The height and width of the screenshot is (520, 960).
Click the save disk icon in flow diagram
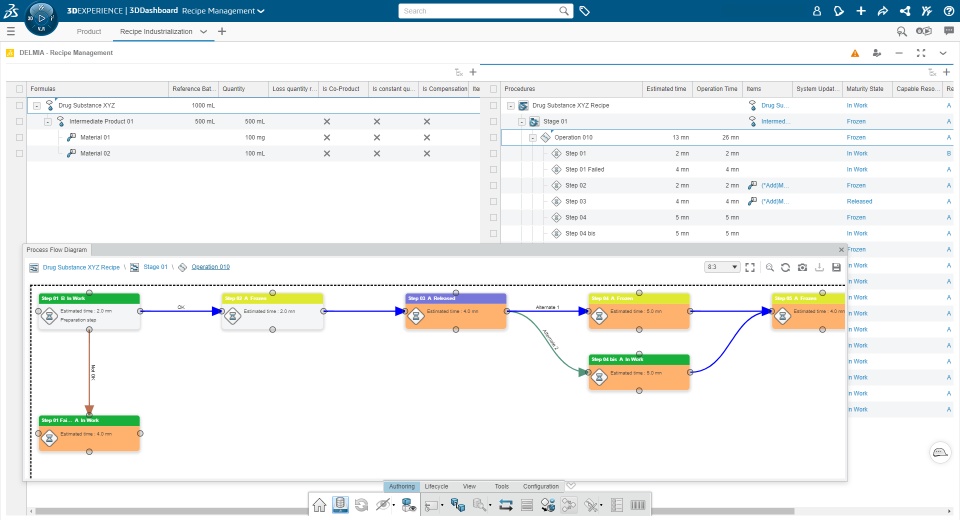click(x=836, y=267)
